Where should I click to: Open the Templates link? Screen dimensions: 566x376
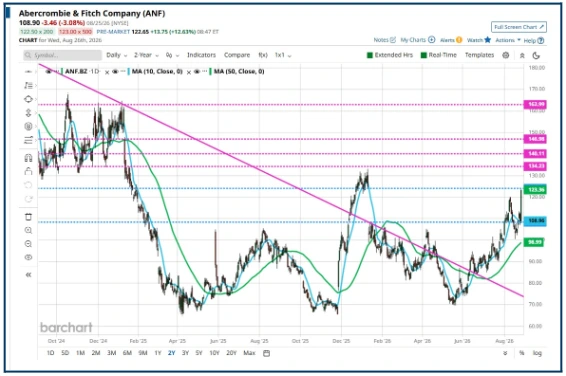point(479,55)
